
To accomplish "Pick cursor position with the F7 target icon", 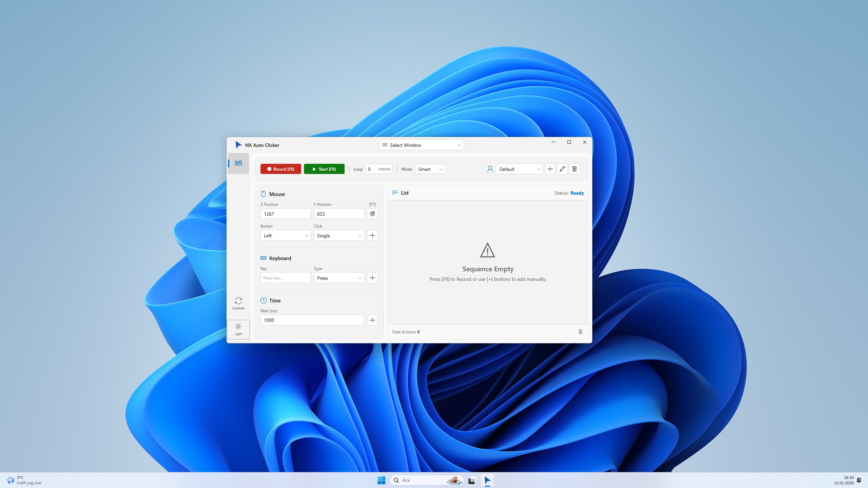I will click(372, 214).
